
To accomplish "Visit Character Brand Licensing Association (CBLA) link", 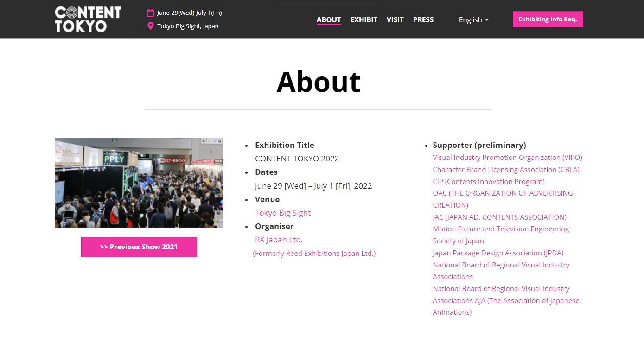I will click(x=506, y=170).
